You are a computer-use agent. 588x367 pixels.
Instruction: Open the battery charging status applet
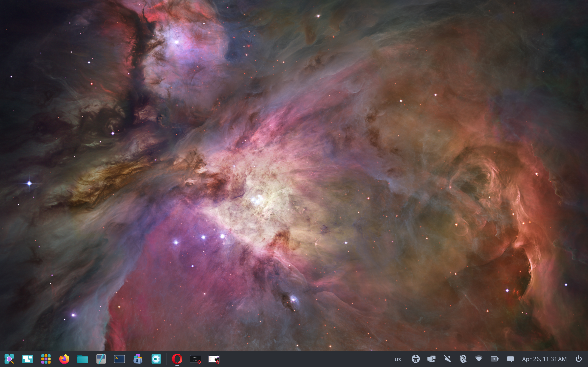coord(495,359)
